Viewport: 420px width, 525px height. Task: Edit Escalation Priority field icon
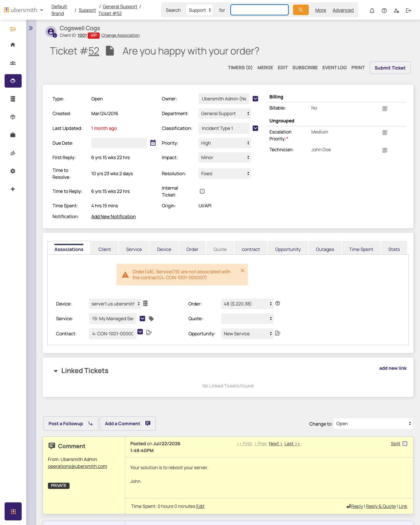[385, 133]
